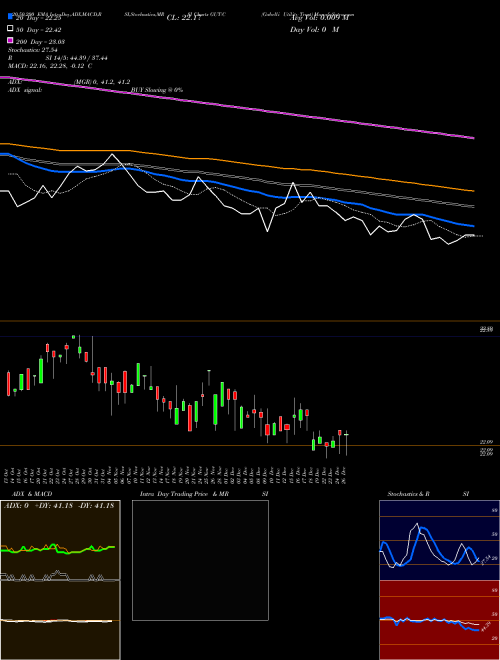
Task: Open the RSI chart with red background
Action: (439, 620)
